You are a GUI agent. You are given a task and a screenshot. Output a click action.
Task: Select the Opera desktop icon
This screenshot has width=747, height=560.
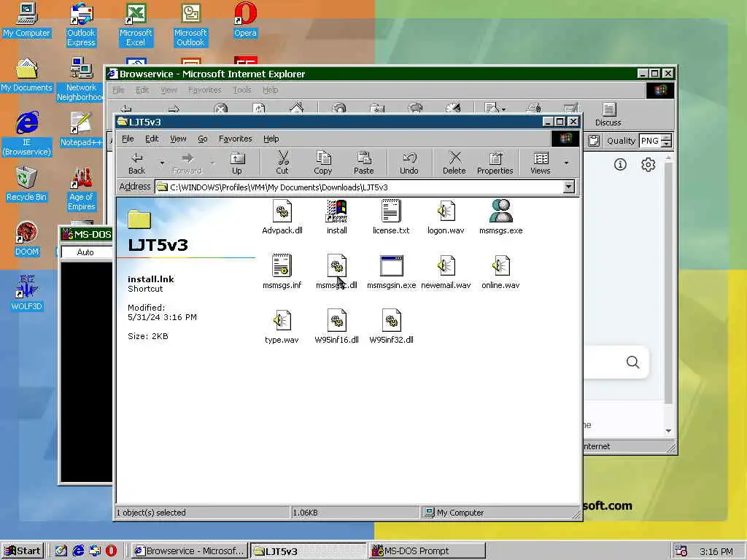point(245,20)
